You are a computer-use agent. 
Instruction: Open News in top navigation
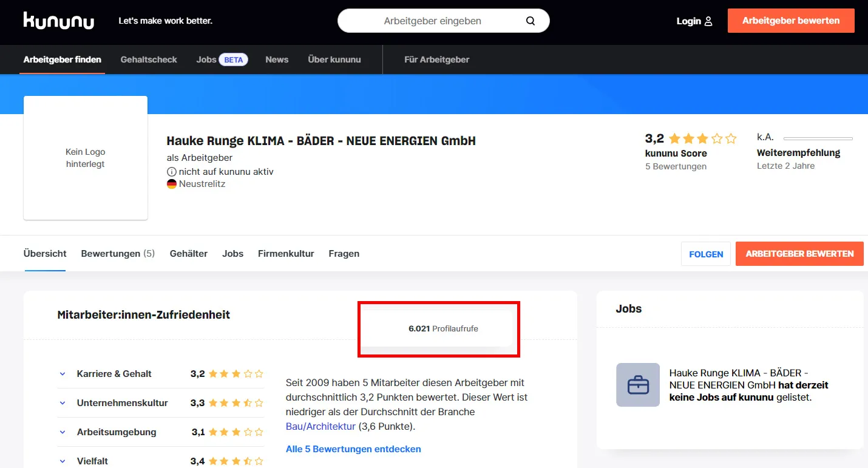[x=277, y=59]
